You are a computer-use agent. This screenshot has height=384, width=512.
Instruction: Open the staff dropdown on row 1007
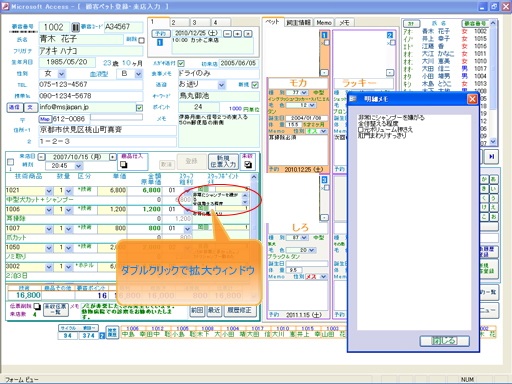[x=187, y=229]
